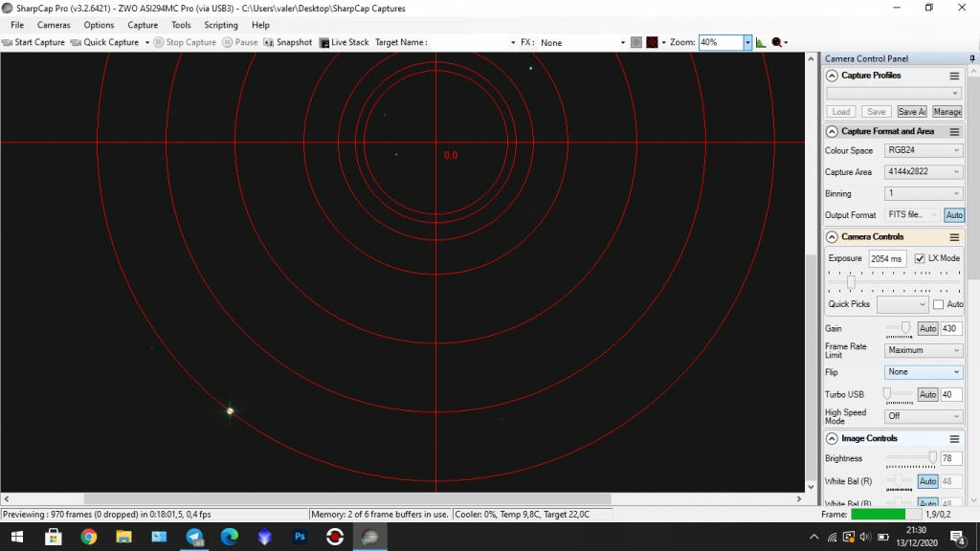The height and width of the screenshot is (551, 980).
Task: Click the Manage profiles button
Action: 947,112
